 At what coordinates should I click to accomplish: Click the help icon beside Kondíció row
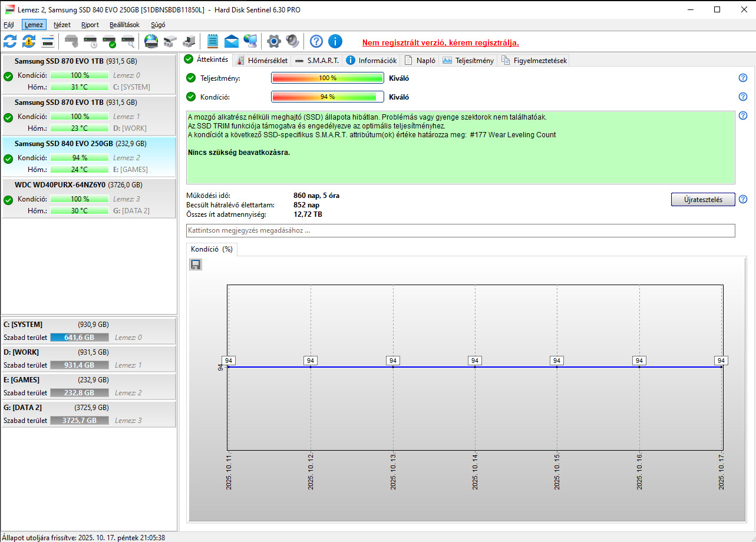[x=743, y=97]
